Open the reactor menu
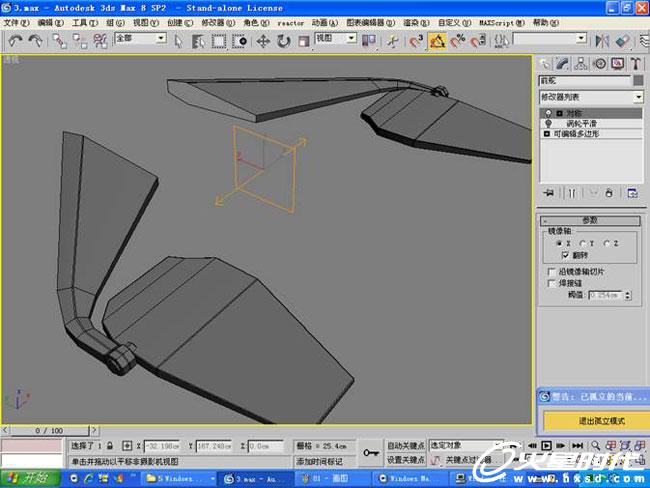Image resolution: width=650 pixels, height=488 pixels. pyautogui.click(x=291, y=23)
